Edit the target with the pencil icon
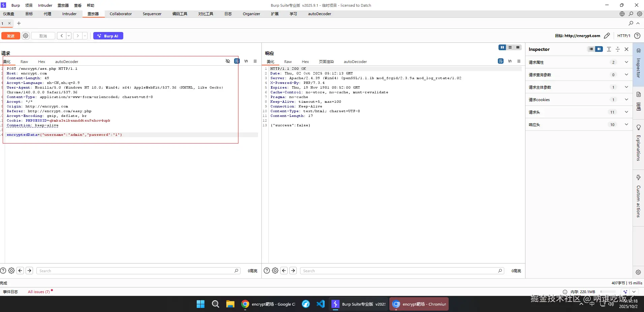Screen dimensions: 644x312 [607, 36]
